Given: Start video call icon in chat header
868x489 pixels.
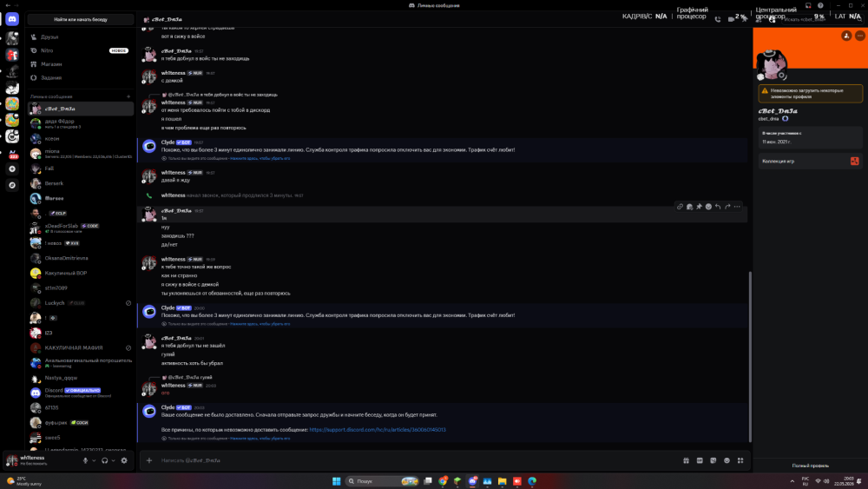Looking at the screenshot, I should click(731, 19).
